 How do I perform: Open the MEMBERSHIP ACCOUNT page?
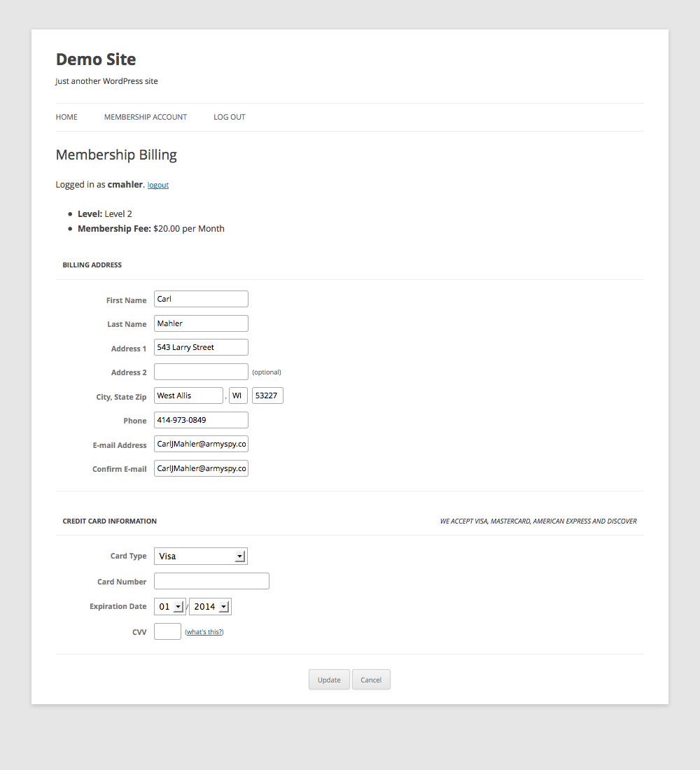pyautogui.click(x=145, y=117)
